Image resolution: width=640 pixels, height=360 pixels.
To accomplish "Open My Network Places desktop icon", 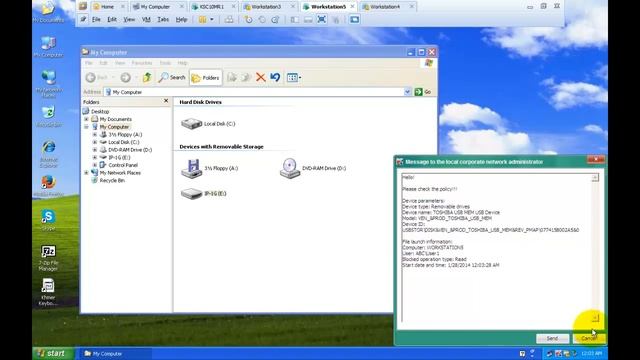I will [x=49, y=84].
